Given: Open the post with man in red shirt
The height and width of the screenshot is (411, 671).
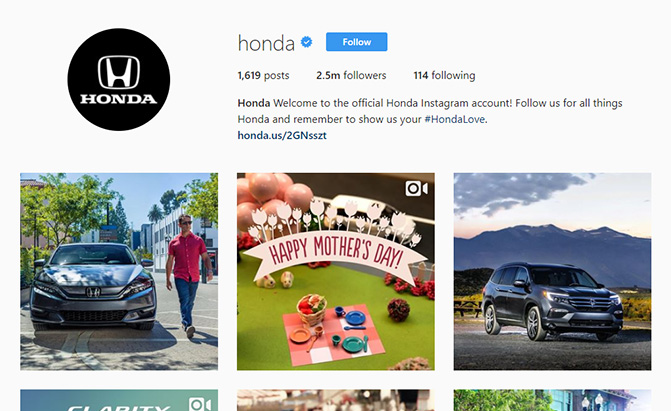Looking at the screenshot, I should [119, 271].
